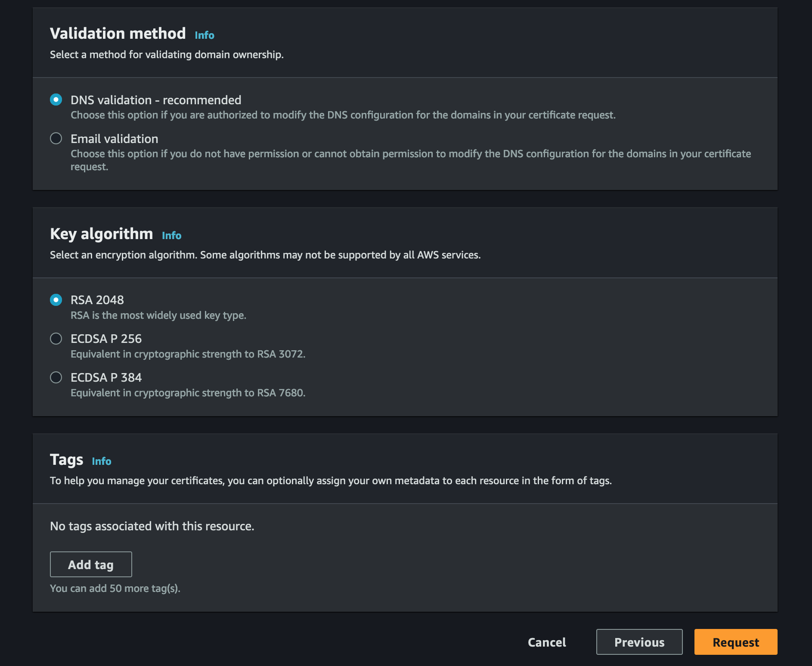Open the Validation method Info link
Image resolution: width=812 pixels, height=666 pixels.
point(204,35)
